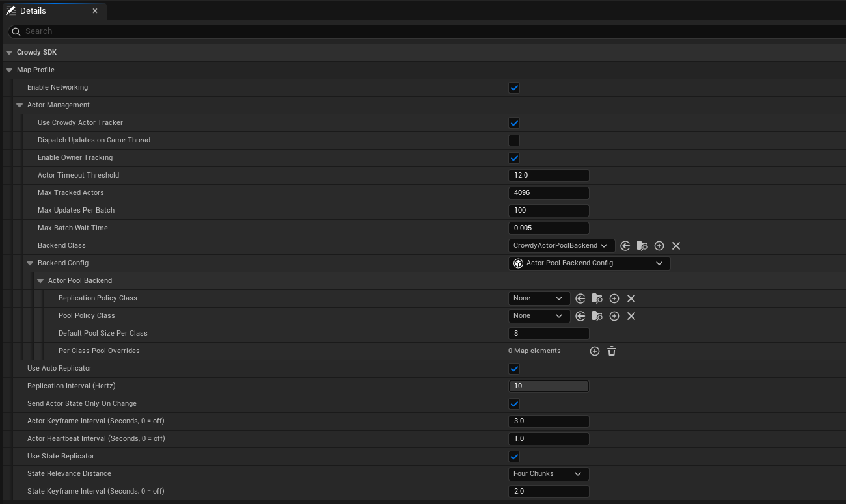Collapse the Crowdy SDK section

(8, 53)
